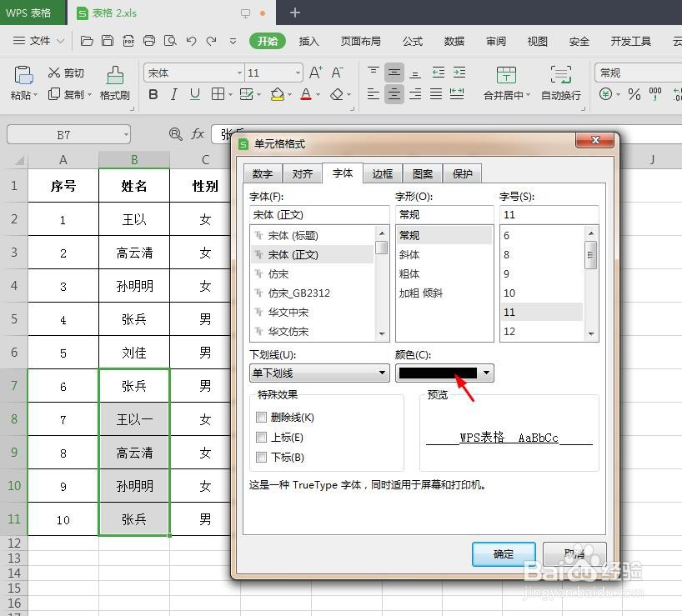Select the font color A icon
This screenshot has height=616, width=682.
pyautogui.click(x=307, y=94)
